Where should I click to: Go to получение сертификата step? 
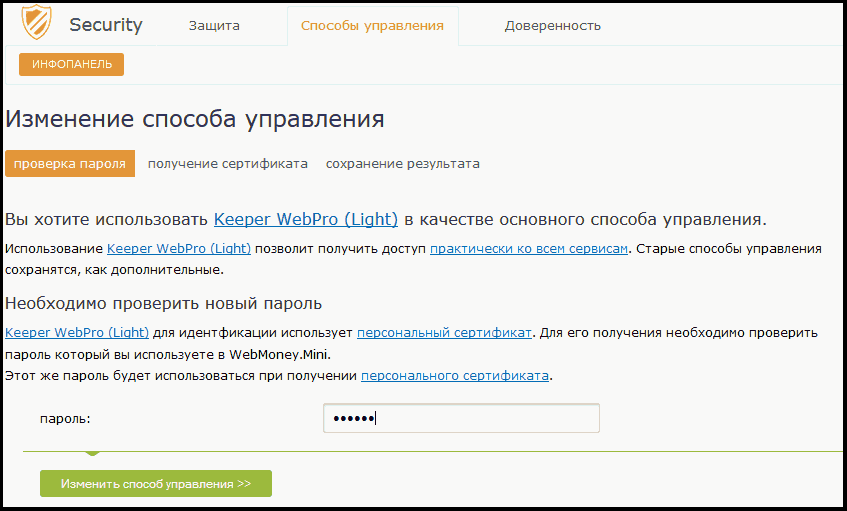[x=227, y=164]
